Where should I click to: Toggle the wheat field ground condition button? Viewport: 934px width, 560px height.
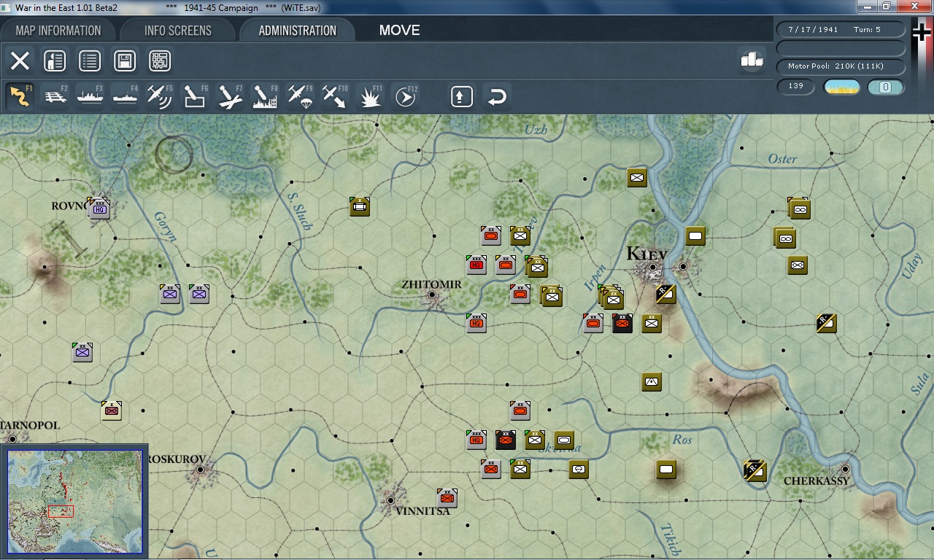[x=841, y=87]
